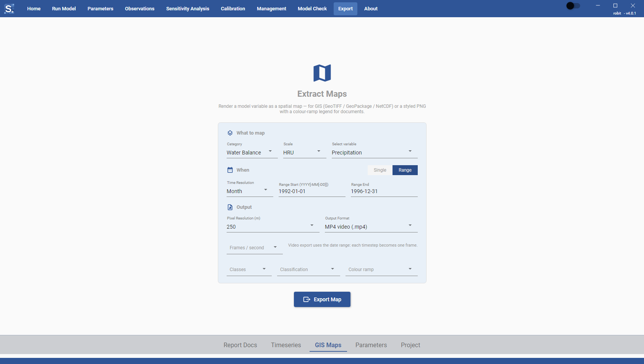
Task: Toggle the dark mode switch
Action: point(573,6)
